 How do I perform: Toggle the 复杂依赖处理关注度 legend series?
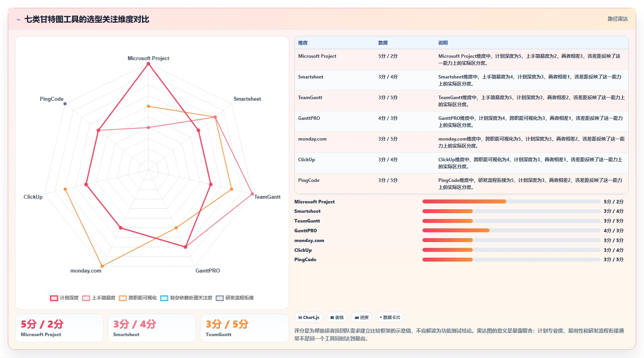186,298
